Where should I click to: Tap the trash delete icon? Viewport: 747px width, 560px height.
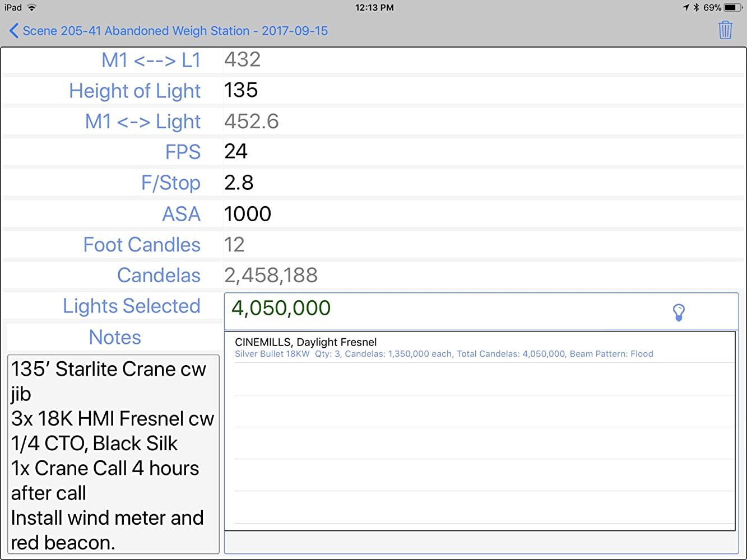(725, 30)
